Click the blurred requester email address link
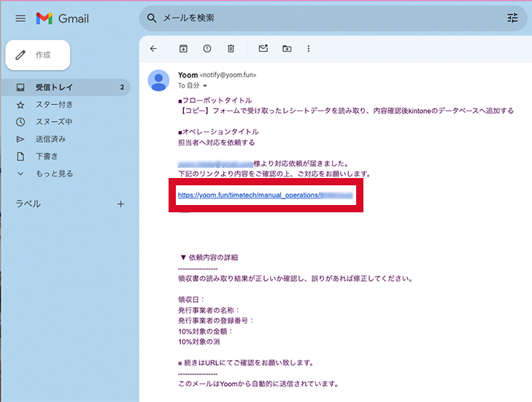The image size is (532, 402). pos(215,164)
